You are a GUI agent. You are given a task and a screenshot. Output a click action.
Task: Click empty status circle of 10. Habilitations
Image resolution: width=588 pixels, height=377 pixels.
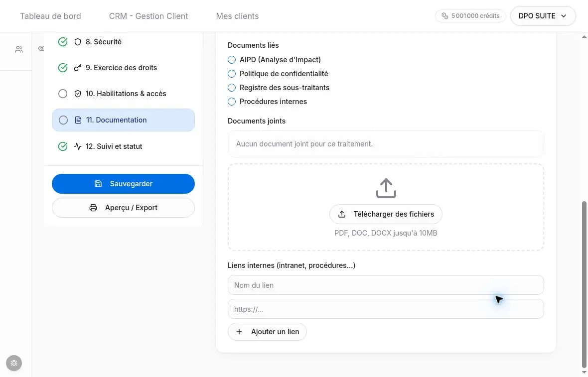coord(63,94)
